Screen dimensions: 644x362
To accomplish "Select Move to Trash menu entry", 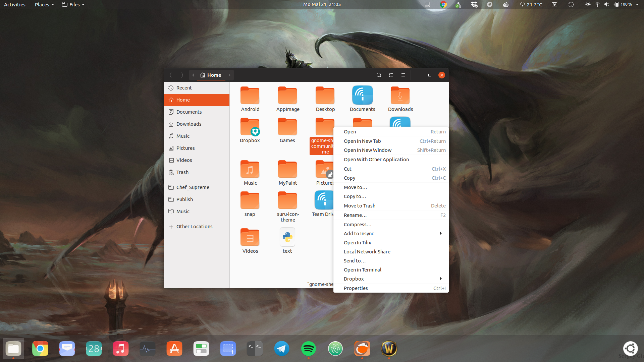I will click(360, 206).
